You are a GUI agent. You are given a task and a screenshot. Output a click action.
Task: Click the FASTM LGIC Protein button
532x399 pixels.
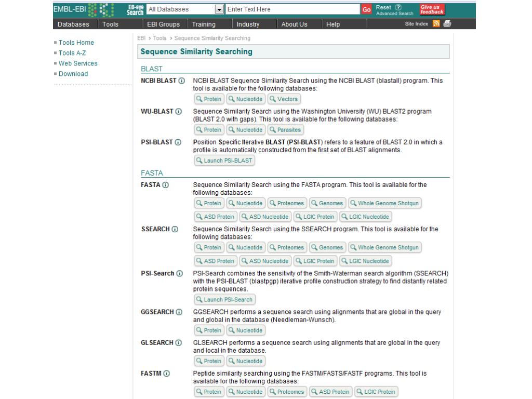376,392
